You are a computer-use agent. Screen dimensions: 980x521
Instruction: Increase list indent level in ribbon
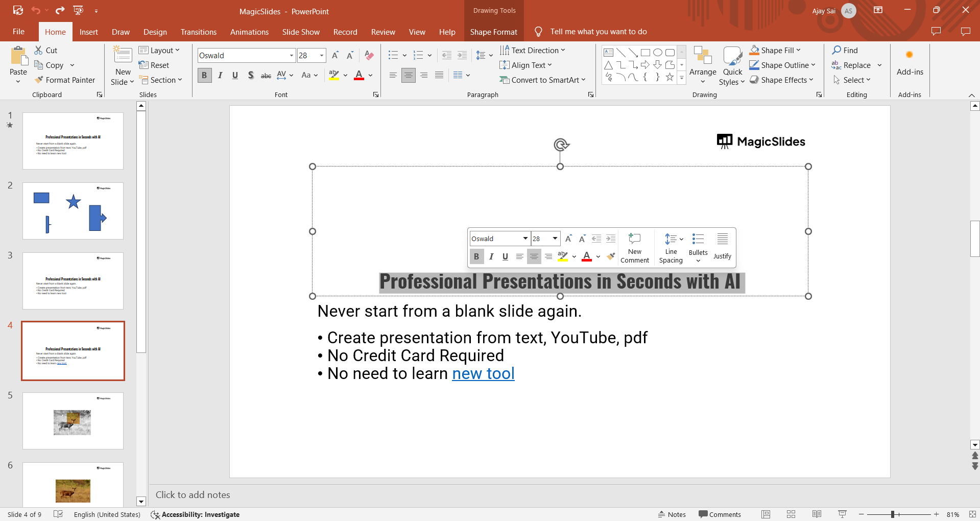tap(462, 55)
